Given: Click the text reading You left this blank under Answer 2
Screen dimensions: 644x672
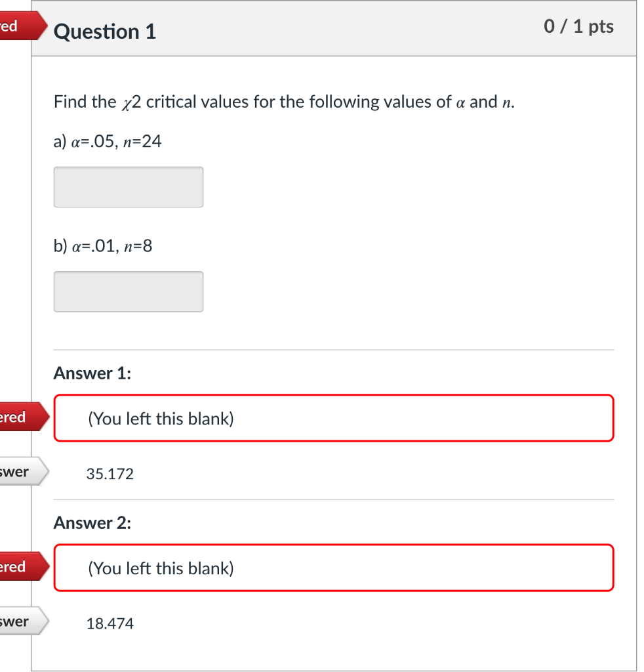Looking at the screenshot, I should point(160,568).
